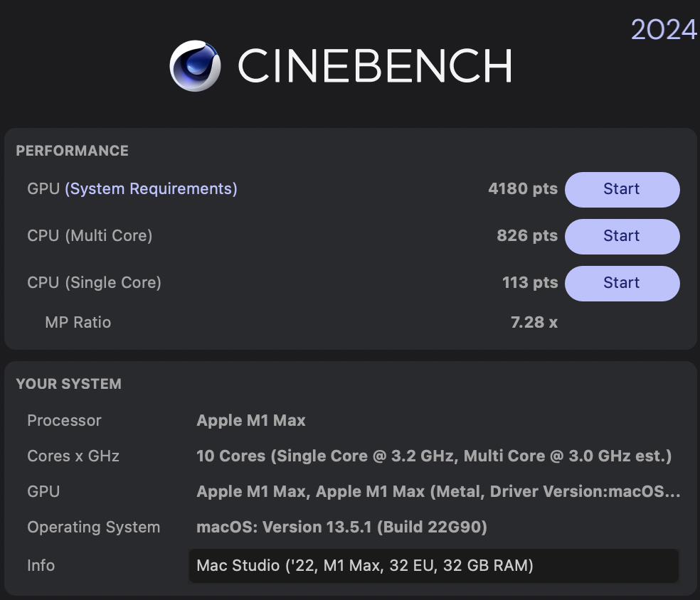This screenshot has height=600, width=700.
Task: Click the 10 Cores frequency details text
Action: pos(433,456)
